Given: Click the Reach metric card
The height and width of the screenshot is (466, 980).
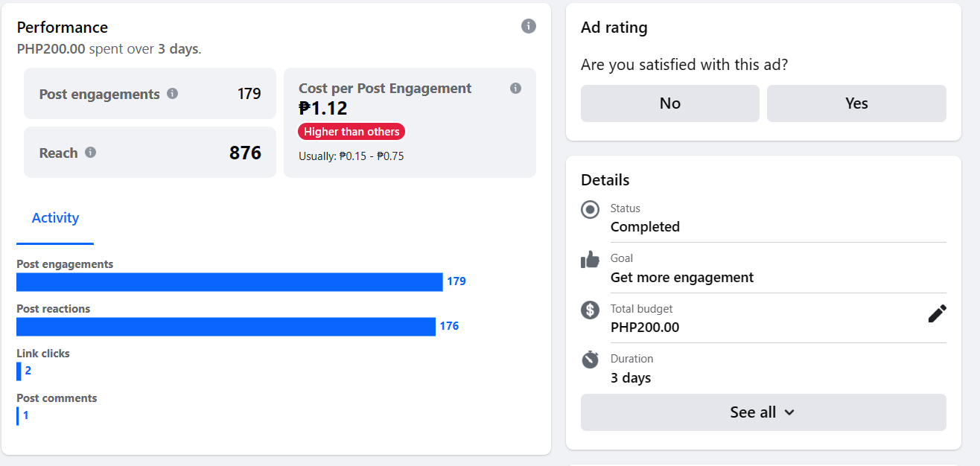Looking at the screenshot, I should tap(150, 153).
